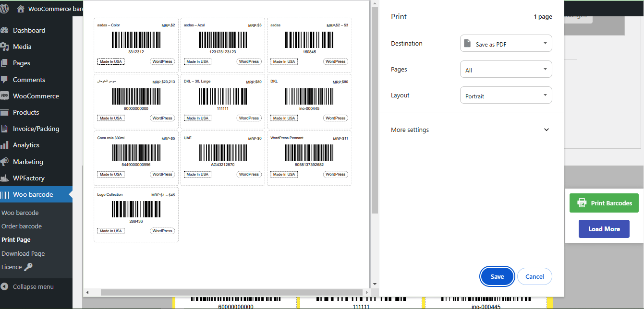Click the green Print Barcodes button
This screenshot has height=309, width=644.
pos(604,203)
